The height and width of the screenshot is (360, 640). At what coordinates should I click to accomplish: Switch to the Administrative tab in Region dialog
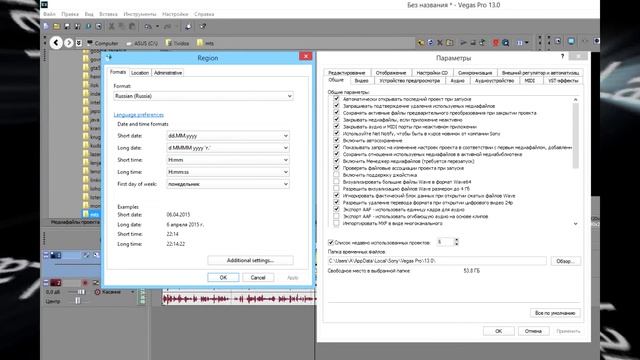(168, 73)
